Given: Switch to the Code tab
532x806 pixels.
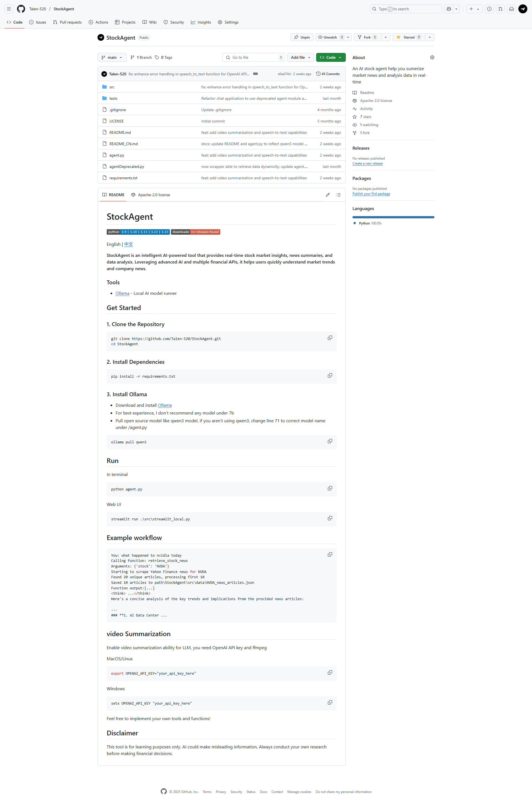Looking at the screenshot, I should (x=15, y=22).
